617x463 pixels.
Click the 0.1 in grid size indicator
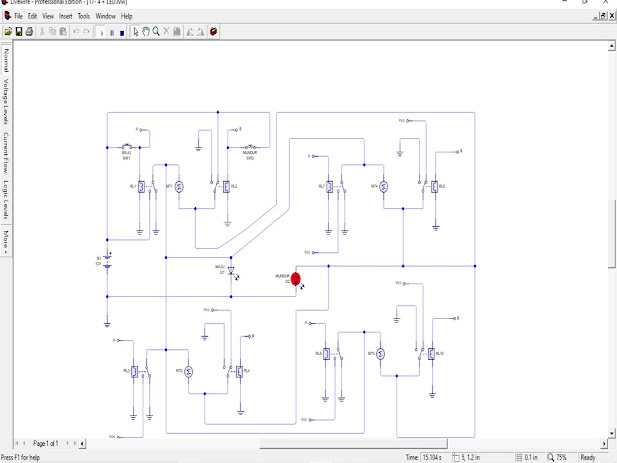(x=531, y=457)
